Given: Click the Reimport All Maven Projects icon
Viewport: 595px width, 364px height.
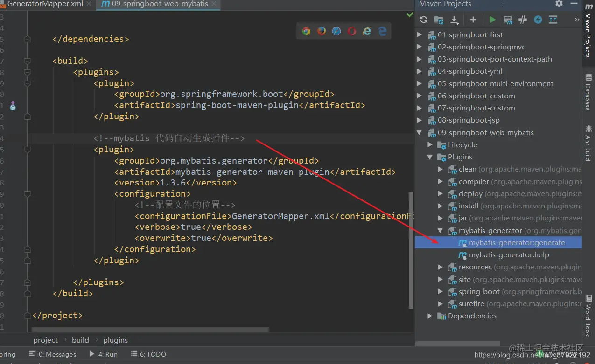Looking at the screenshot, I should (x=424, y=20).
